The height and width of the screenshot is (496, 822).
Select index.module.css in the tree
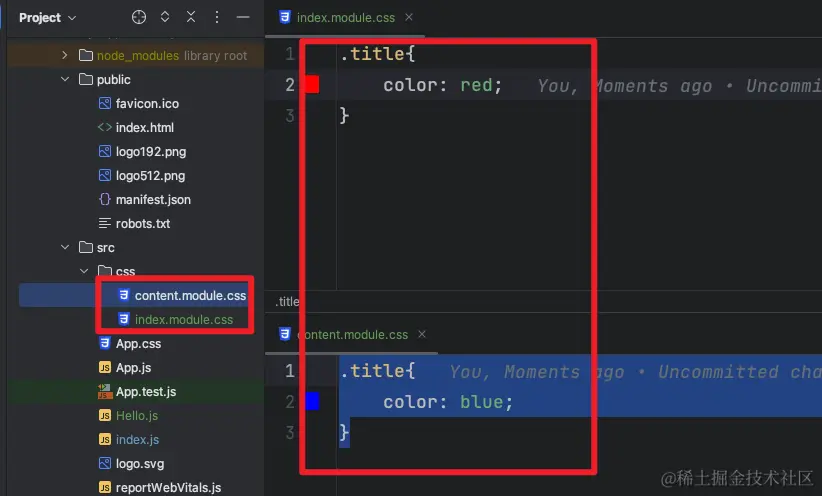pos(184,320)
